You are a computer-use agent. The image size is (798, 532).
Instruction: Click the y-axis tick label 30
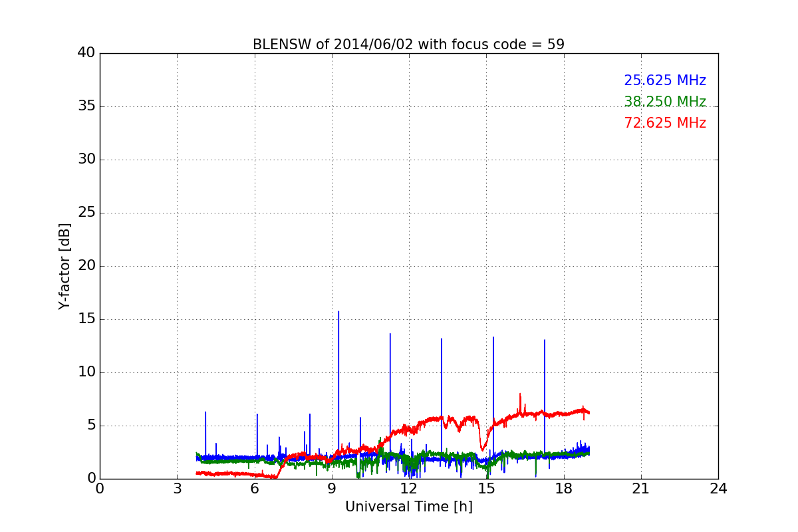point(86,160)
